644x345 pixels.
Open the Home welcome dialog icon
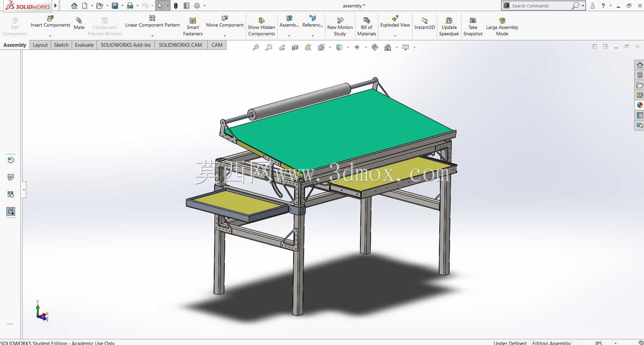(x=74, y=6)
